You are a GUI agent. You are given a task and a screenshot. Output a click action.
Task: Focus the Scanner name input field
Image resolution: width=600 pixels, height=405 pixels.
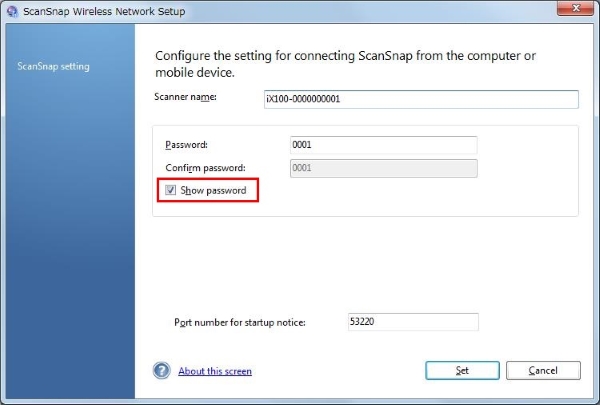point(421,99)
